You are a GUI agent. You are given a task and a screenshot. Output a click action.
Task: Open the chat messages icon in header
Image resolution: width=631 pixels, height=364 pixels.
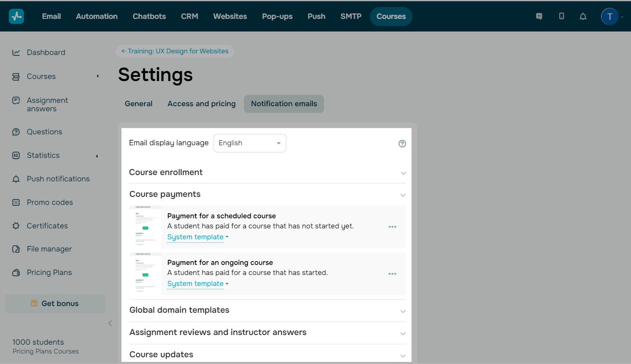click(x=539, y=16)
